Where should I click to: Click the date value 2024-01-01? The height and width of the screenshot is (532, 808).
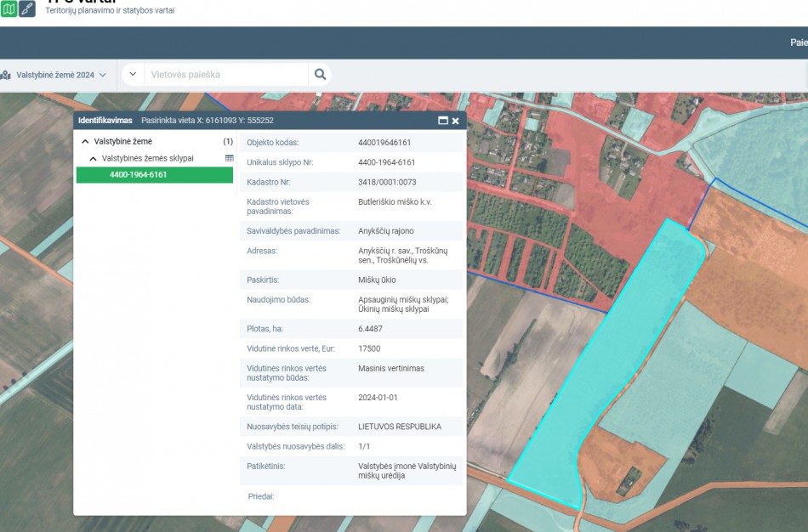(x=378, y=398)
